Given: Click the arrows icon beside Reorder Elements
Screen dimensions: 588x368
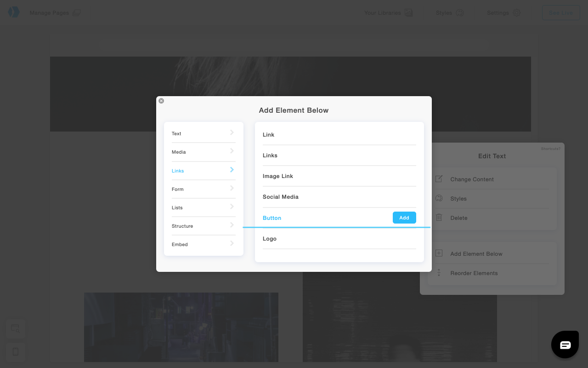Looking at the screenshot, I should 439,272.
